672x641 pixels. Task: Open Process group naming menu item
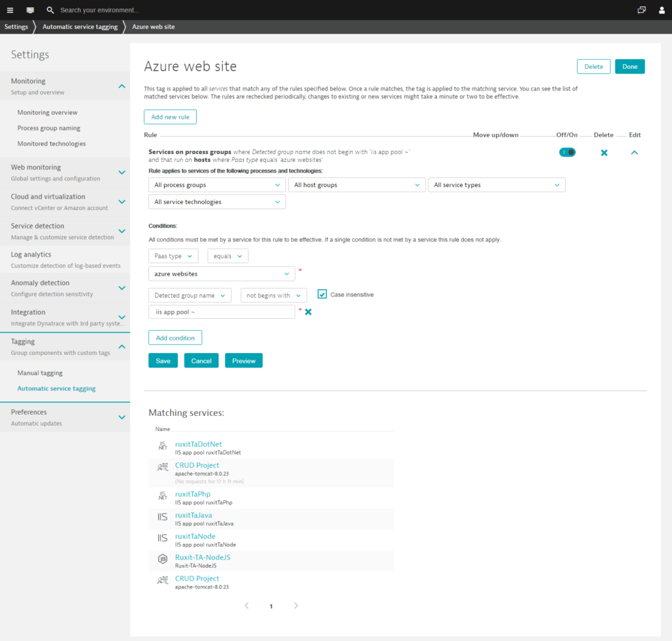click(49, 128)
